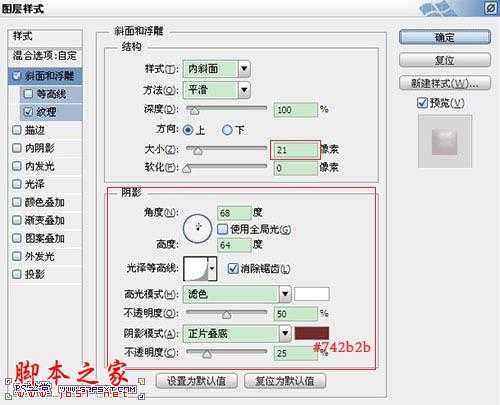This screenshot has height=405, width=500.
Task: Click the preview thumbnail swatch
Action: [x=445, y=141]
